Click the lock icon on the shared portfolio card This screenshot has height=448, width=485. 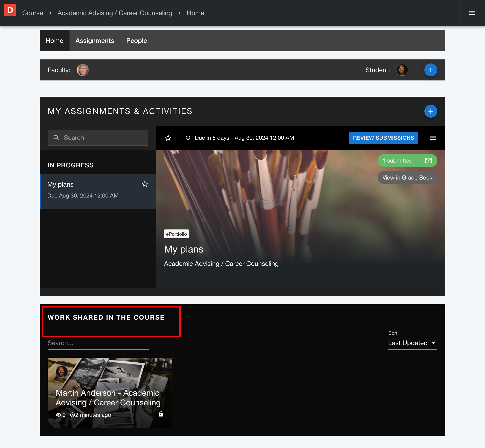(x=161, y=414)
